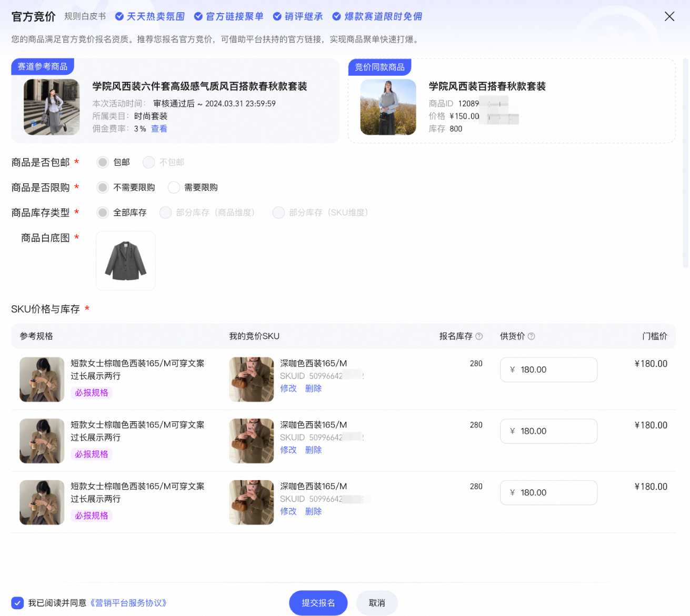Click 修改 for third SKU row
Image resolution: width=690 pixels, height=616 pixels.
[288, 512]
